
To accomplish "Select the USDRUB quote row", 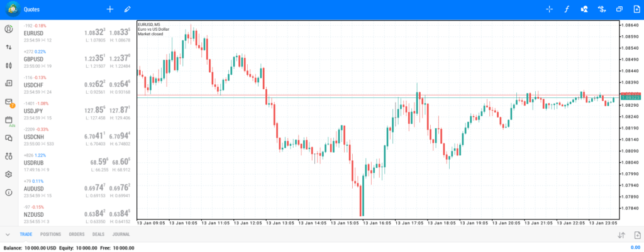I will pyautogui.click(x=77, y=162).
